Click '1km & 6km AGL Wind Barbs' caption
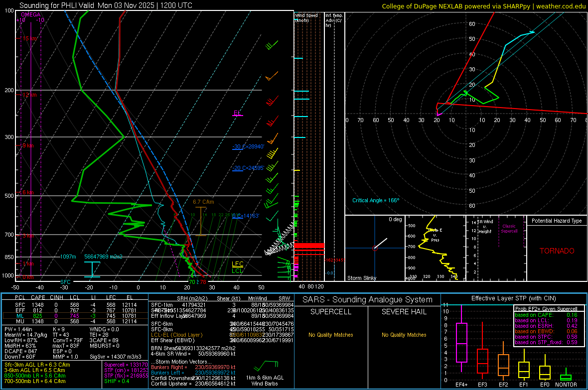 tap(265, 381)
